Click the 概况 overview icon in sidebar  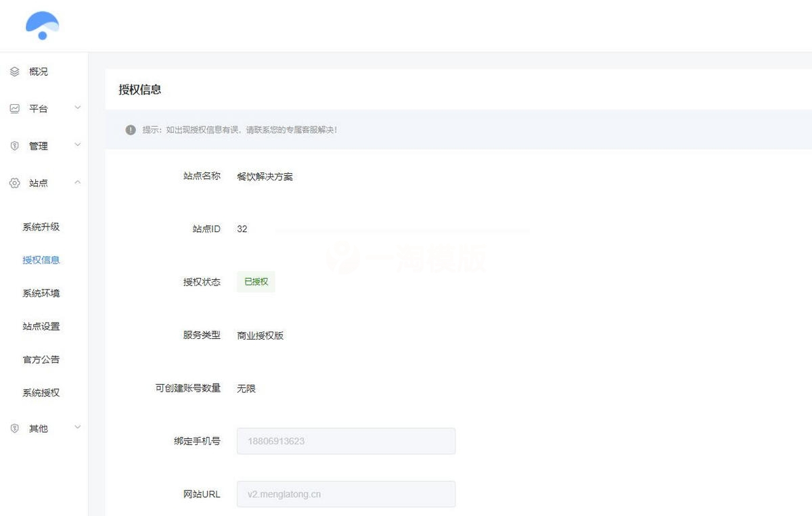(x=14, y=71)
